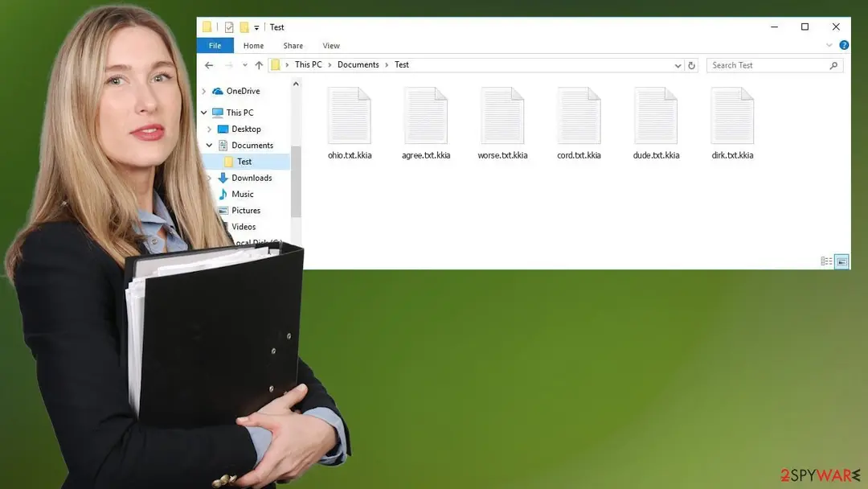This screenshot has height=489, width=868.
Task: Expand the Desktop tree node
Action: click(209, 129)
